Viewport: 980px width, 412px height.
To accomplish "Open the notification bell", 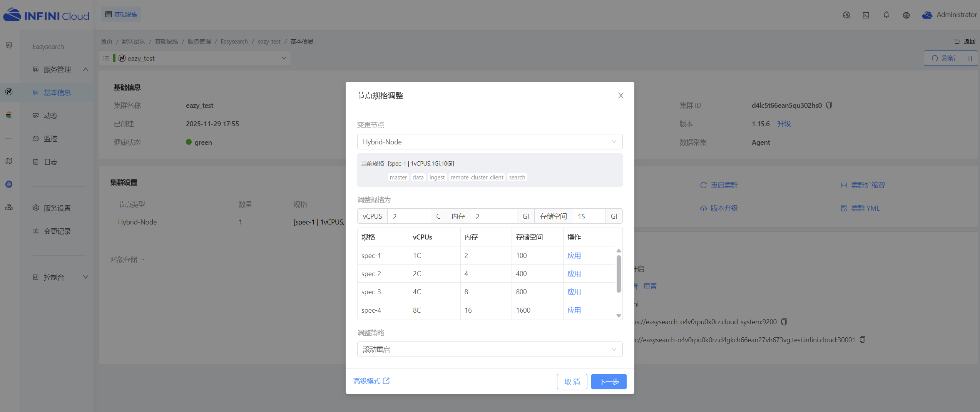I will click(x=886, y=15).
